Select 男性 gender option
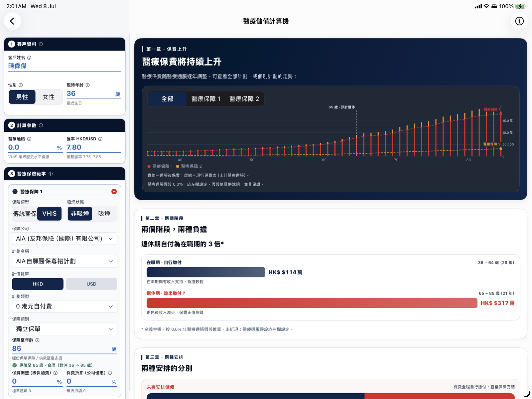This screenshot has height=399, width=532. click(22, 97)
